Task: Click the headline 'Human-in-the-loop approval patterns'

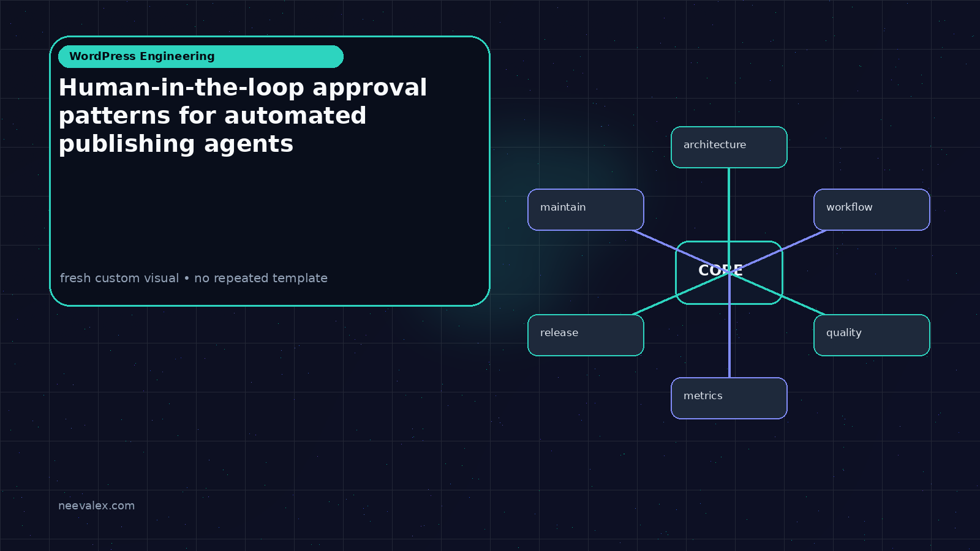Action: tap(243, 116)
